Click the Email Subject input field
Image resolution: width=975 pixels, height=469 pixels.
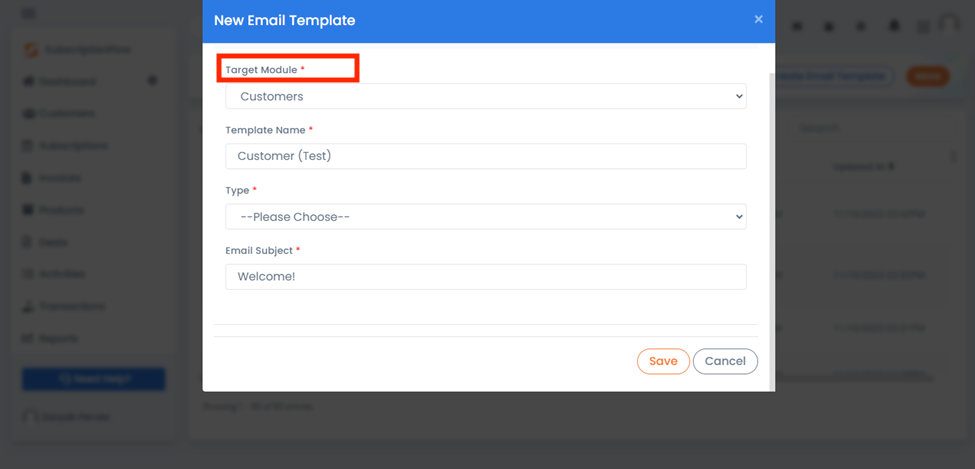point(486,277)
